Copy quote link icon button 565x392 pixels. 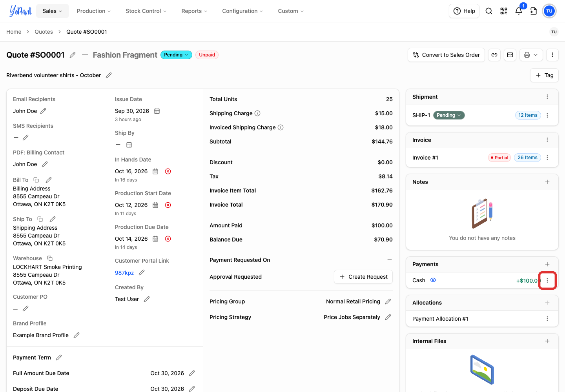pyautogui.click(x=494, y=55)
